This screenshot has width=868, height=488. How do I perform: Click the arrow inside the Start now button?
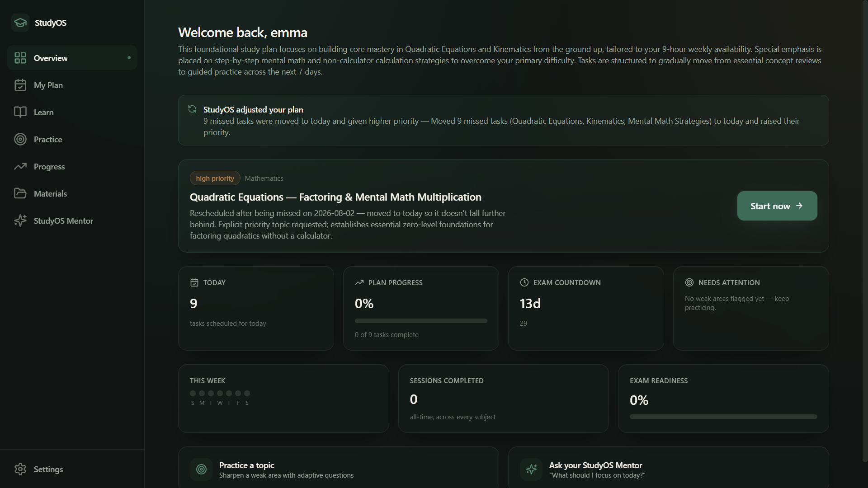(x=799, y=206)
